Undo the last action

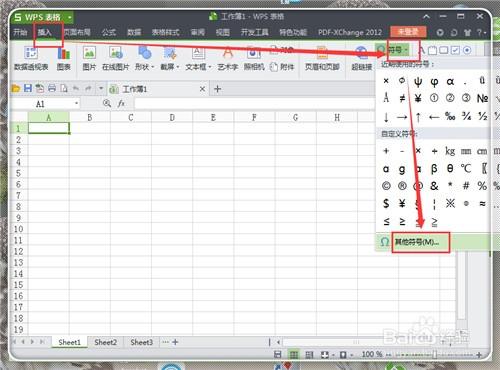click(76, 88)
